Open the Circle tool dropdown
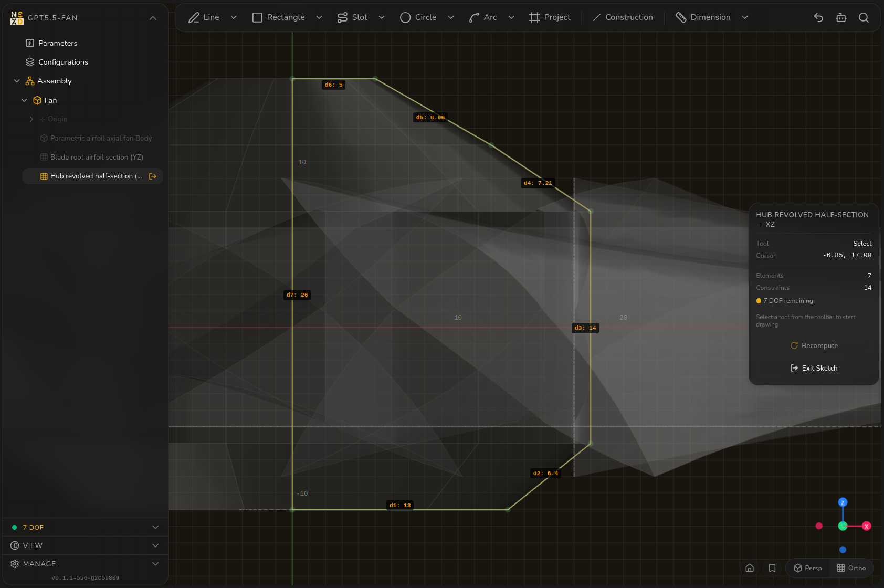The width and height of the screenshot is (884, 588). coord(451,17)
